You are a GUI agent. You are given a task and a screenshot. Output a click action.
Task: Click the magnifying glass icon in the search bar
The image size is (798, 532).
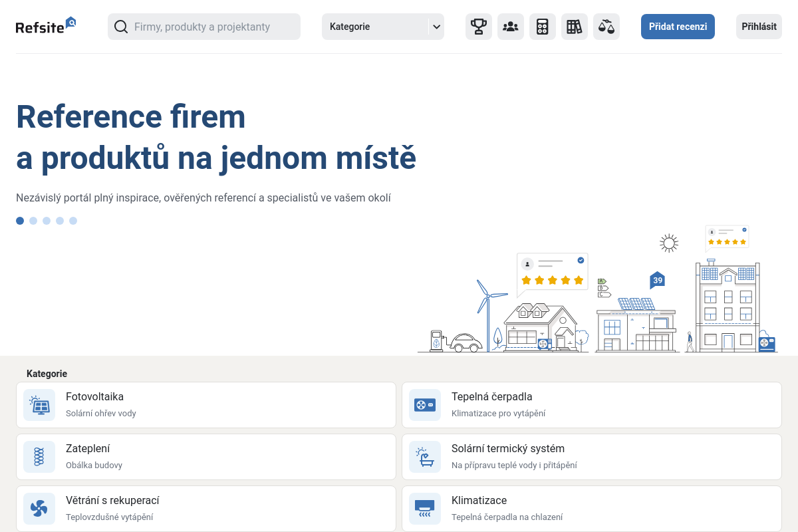tap(120, 27)
